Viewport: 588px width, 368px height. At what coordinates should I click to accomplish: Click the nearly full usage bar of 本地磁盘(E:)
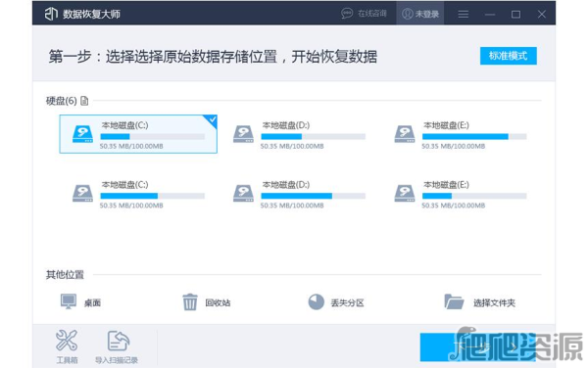pyautogui.click(x=474, y=137)
